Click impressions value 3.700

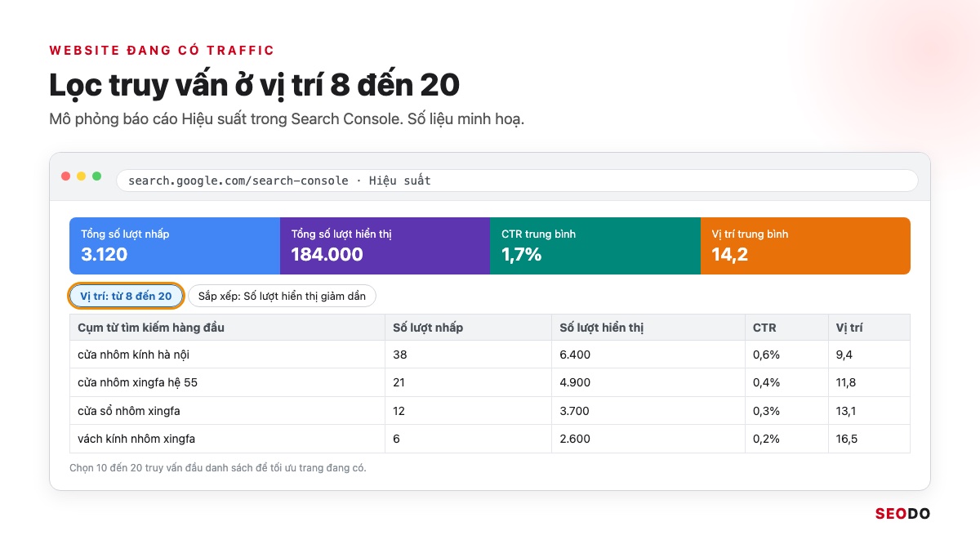tap(574, 411)
